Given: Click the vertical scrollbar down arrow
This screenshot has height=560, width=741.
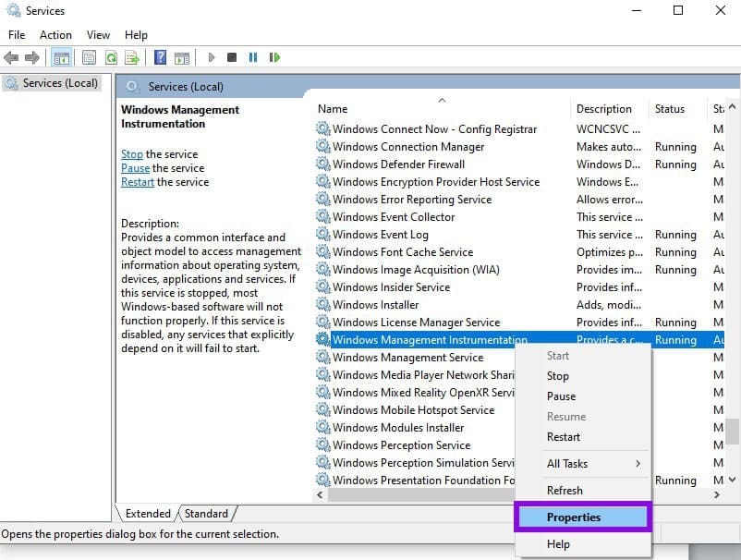Looking at the screenshot, I should tap(732, 480).
